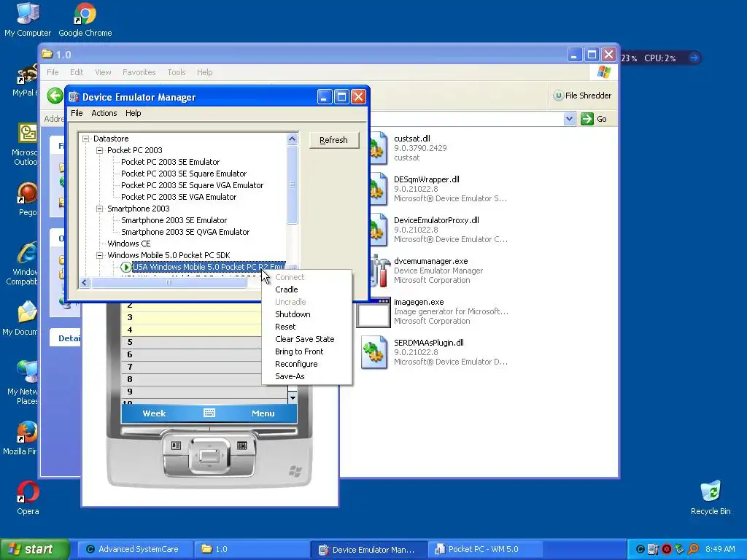Viewport: 747px width, 560px height.
Task: Click the green Back arrow in Explorer
Action: (55, 96)
